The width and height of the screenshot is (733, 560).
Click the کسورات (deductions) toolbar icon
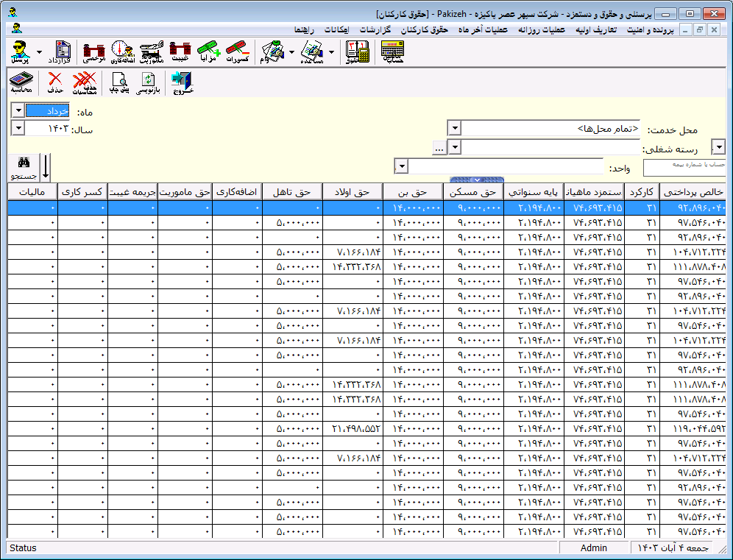tap(238, 52)
